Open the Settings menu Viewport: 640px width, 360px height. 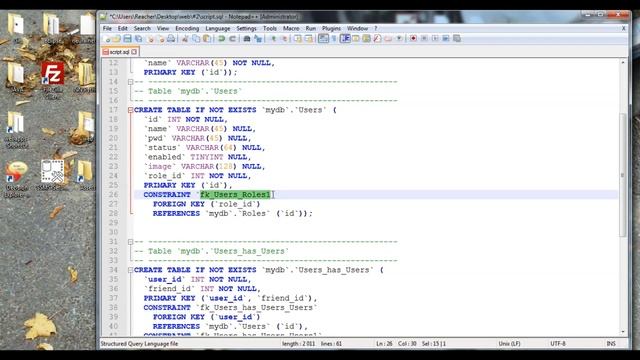(x=247, y=28)
